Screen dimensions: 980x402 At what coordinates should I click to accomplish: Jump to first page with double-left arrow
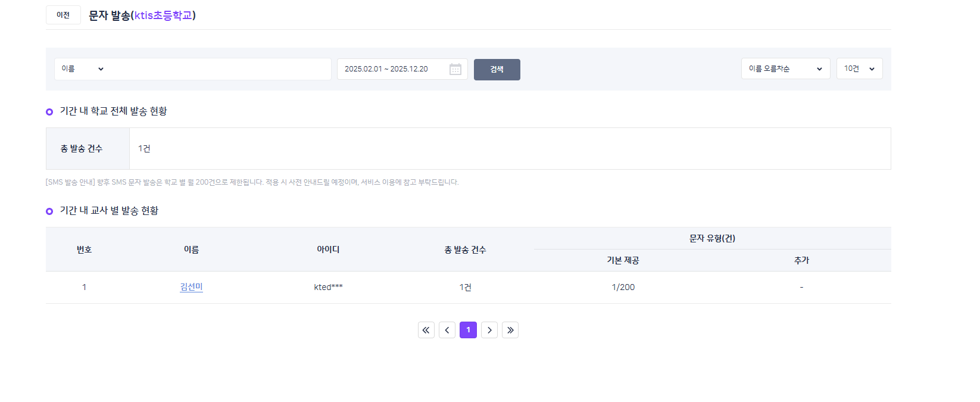coord(426,330)
